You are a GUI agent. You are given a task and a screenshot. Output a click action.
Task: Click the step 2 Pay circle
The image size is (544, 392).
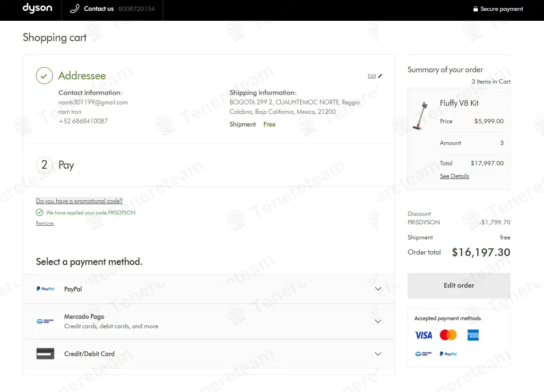pyautogui.click(x=44, y=165)
